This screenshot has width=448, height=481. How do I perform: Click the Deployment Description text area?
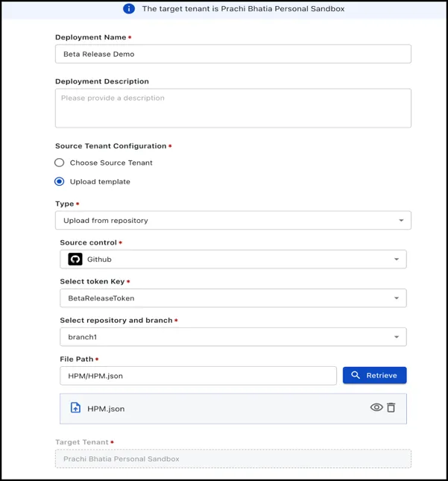pyautogui.click(x=233, y=108)
